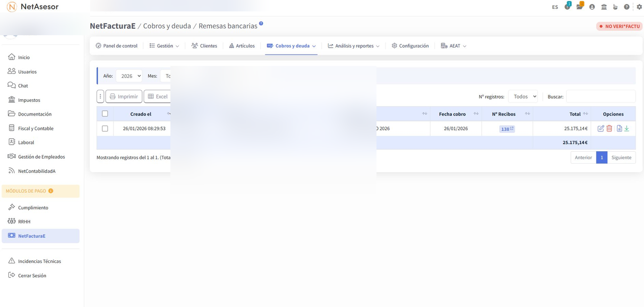
Task: Expand the Análisis y reportes menu
Action: coord(354,46)
